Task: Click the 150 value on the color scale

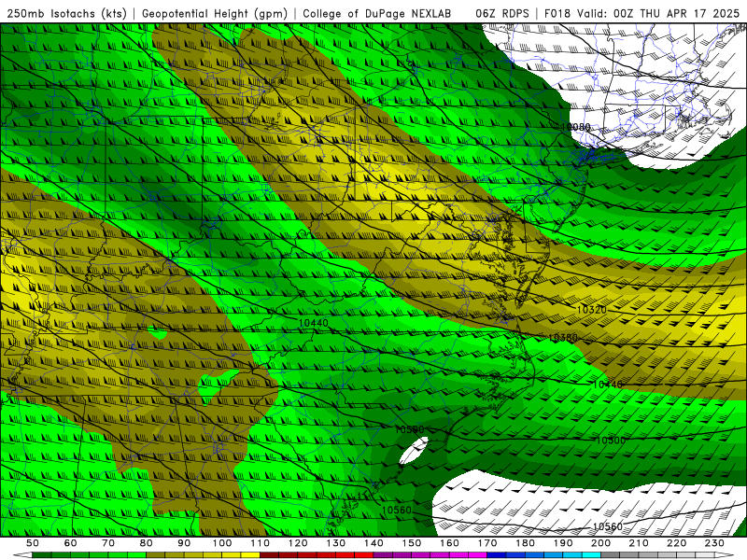Action: coord(412,543)
